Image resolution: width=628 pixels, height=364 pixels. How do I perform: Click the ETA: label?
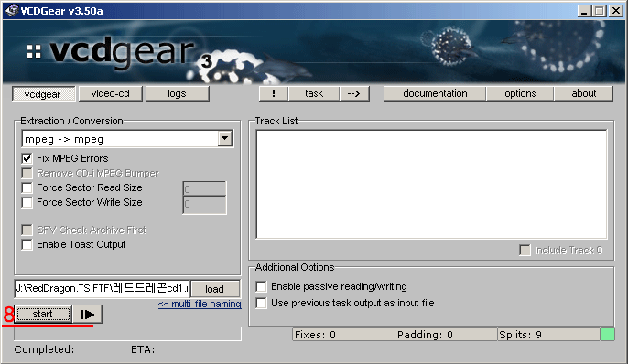click(143, 349)
